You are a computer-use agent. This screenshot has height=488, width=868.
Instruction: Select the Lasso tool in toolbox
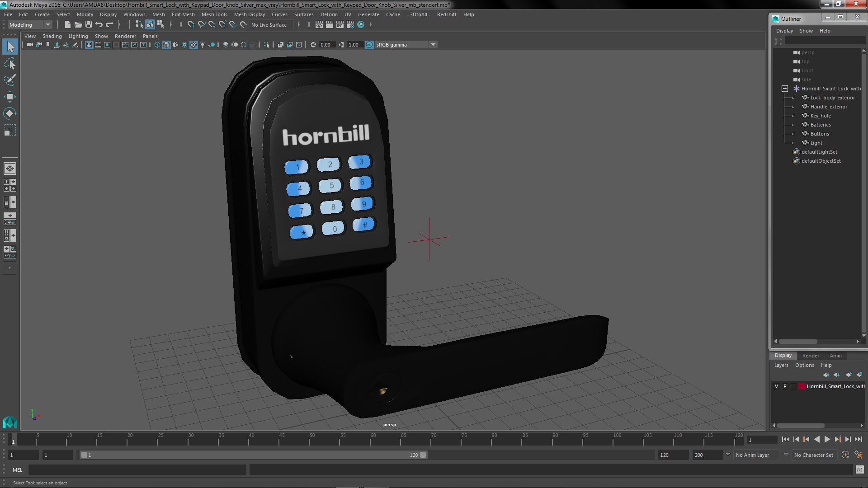(10, 64)
